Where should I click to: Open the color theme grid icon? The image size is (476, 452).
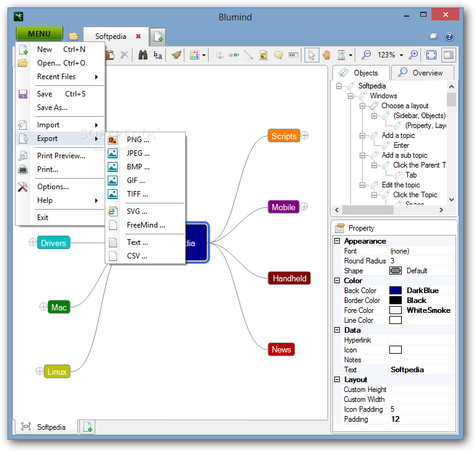pos(194,55)
